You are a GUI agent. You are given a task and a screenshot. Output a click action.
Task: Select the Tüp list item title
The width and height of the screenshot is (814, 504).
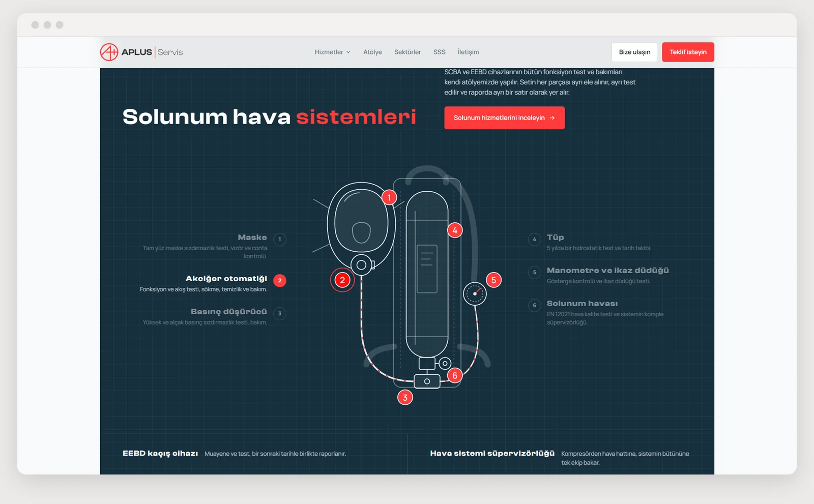coord(556,238)
